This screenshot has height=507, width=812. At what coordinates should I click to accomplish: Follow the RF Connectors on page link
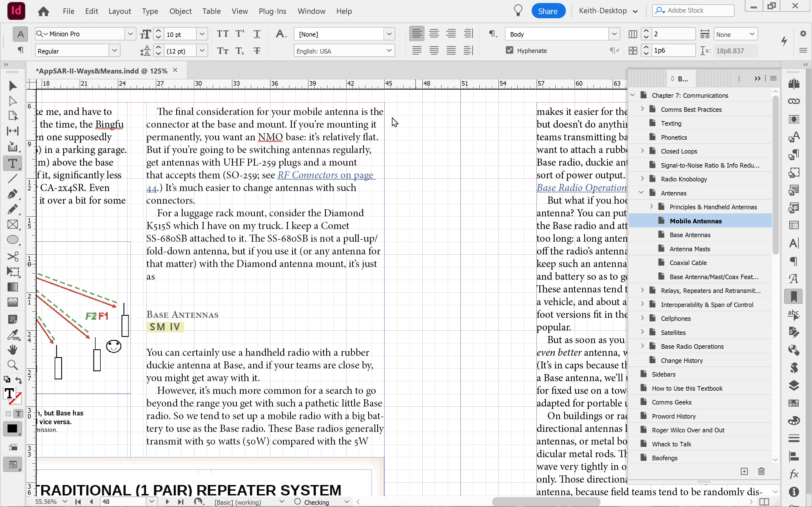tap(325, 175)
